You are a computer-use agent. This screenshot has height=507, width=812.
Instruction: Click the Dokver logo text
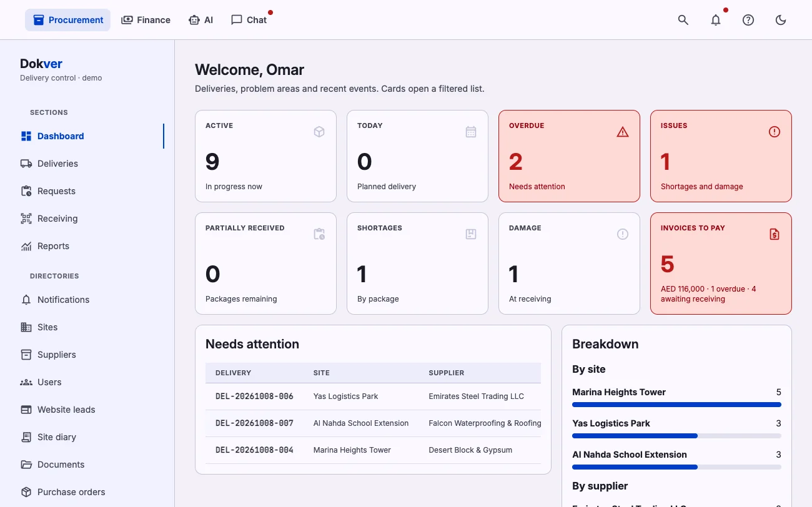pyautogui.click(x=41, y=64)
